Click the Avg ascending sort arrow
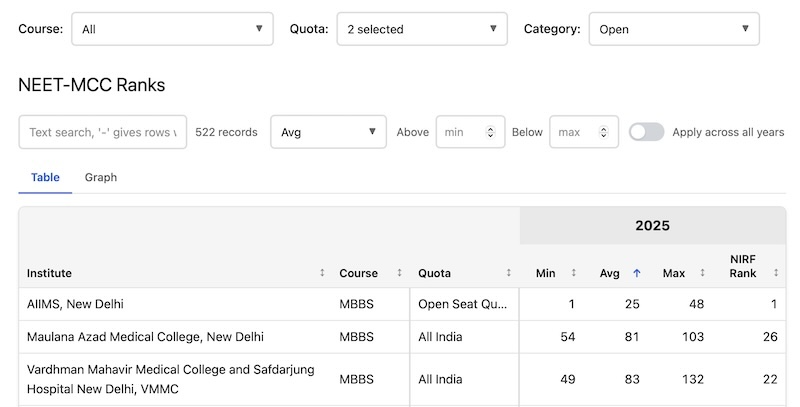 click(x=637, y=273)
